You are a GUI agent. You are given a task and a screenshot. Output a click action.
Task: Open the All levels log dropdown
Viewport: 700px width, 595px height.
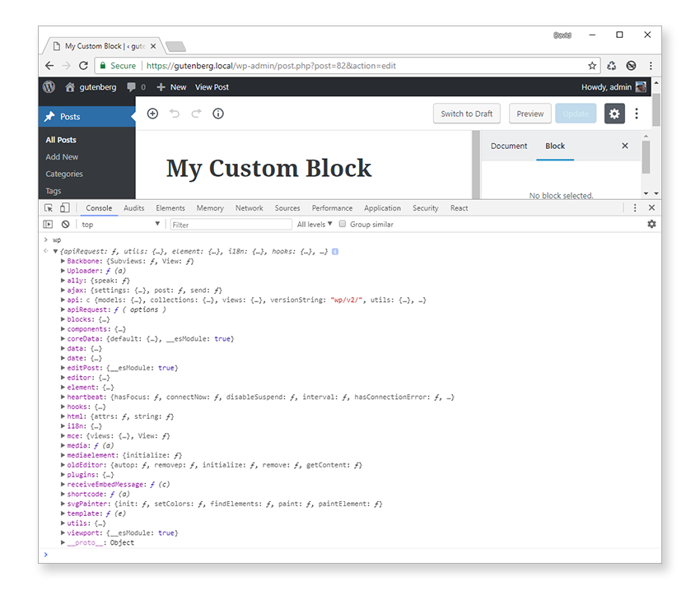coord(315,224)
